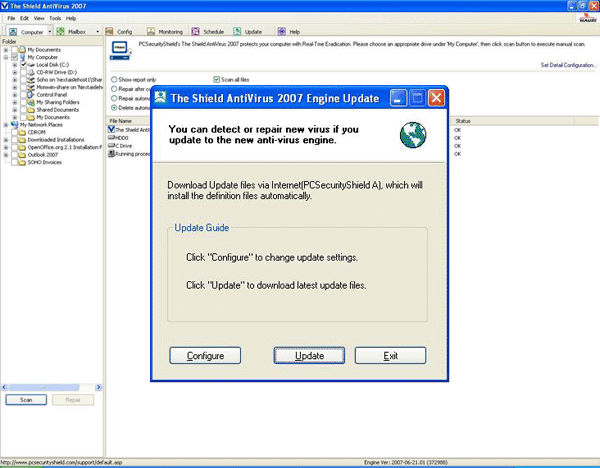Select the Delete automatically radio button
The image size is (600, 468).
pyautogui.click(x=114, y=108)
